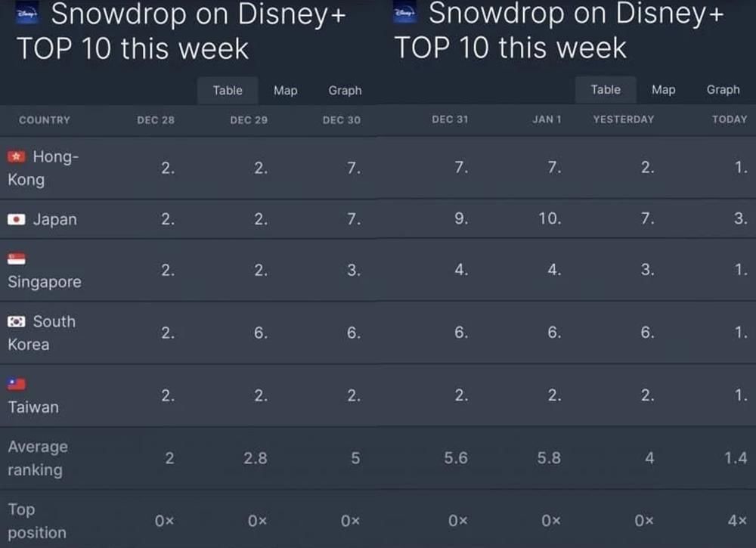Click the Disney+ logo in right panel
The height and width of the screenshot is (548, 756).
click(406, 14)
